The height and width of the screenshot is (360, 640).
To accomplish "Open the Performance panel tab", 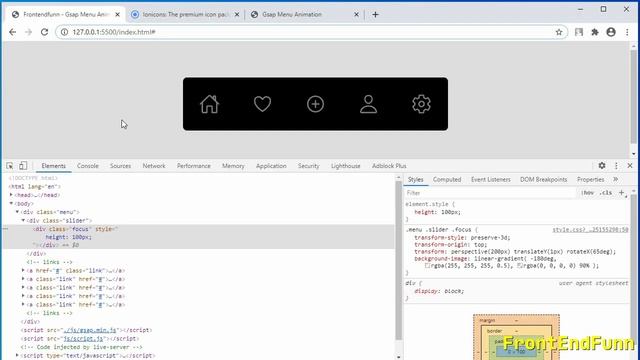I will [194, 166].
